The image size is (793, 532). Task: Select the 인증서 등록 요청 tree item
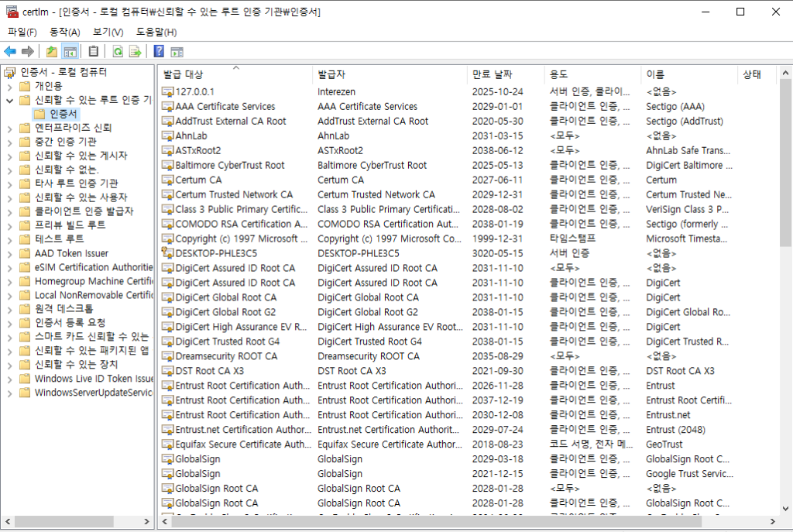coord(70,323)
